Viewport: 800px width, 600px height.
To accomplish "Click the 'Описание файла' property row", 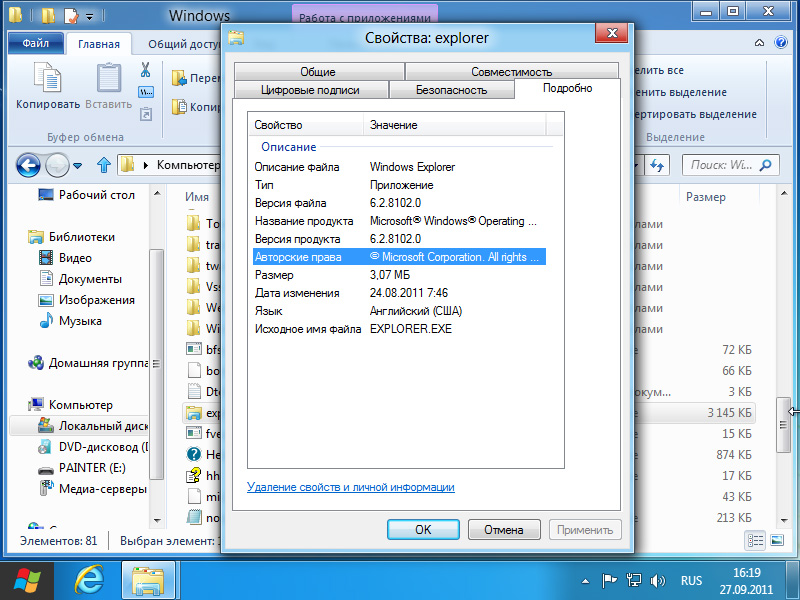I will tap(399, 167).
